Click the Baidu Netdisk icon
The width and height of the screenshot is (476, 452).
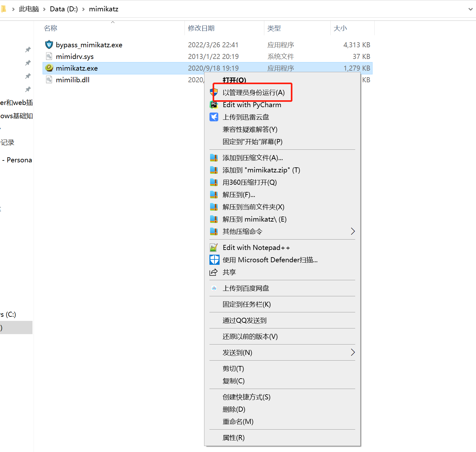pos(214,288)
